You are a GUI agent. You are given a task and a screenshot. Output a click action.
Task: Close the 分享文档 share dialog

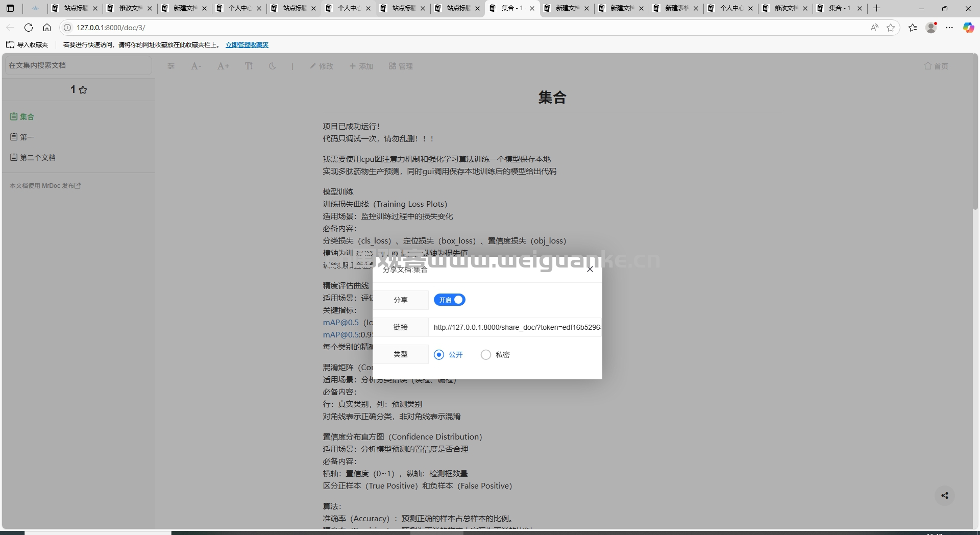[590, 269]
